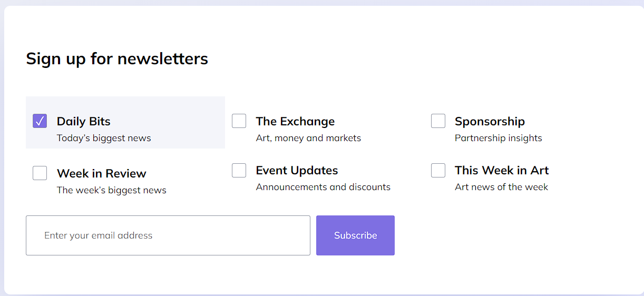Click the "Today's biggest news" description

pos(104,138)
